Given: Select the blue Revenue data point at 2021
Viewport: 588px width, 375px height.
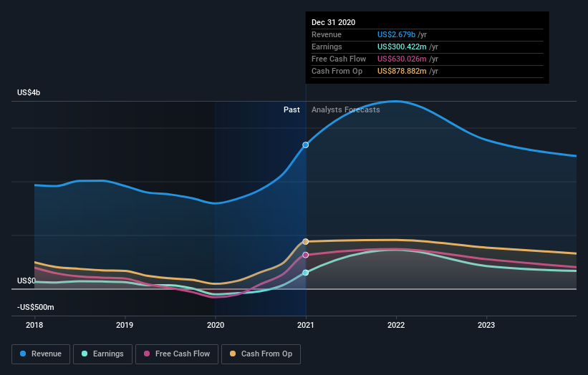Looking at the screenshot, I should pos(306,145).
